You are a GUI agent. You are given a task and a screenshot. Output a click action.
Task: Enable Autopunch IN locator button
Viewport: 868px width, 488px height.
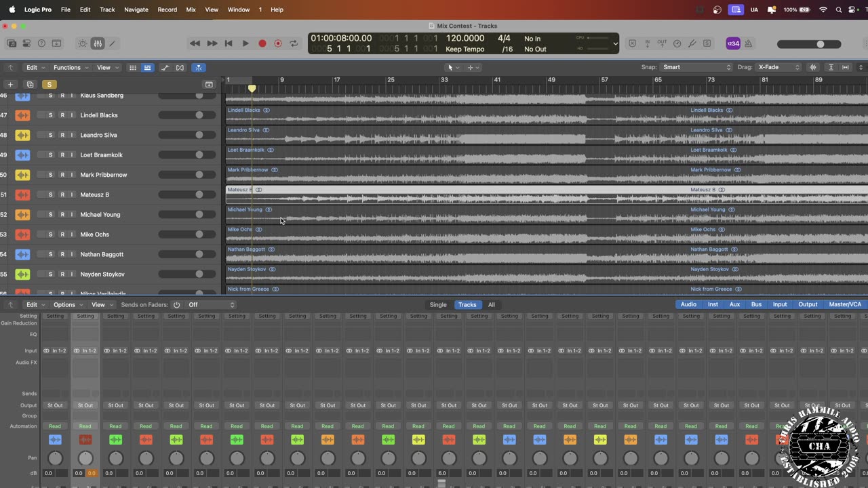click(647, 43)
